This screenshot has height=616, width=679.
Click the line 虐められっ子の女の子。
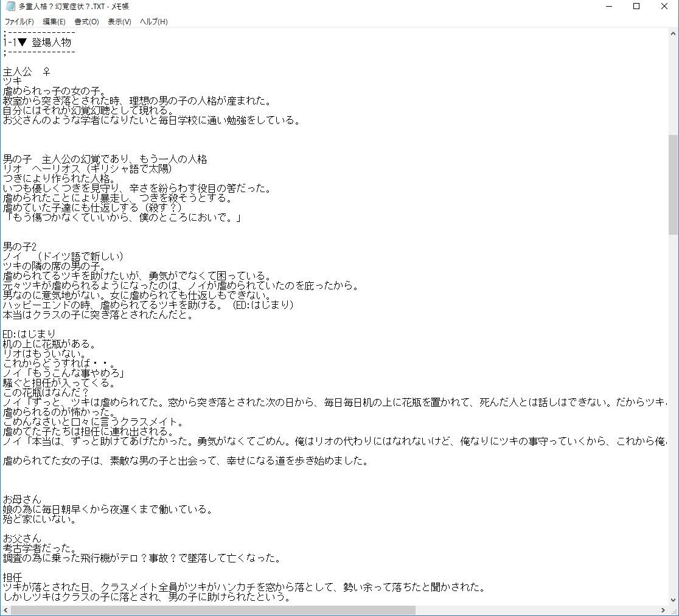click(55, 91)
